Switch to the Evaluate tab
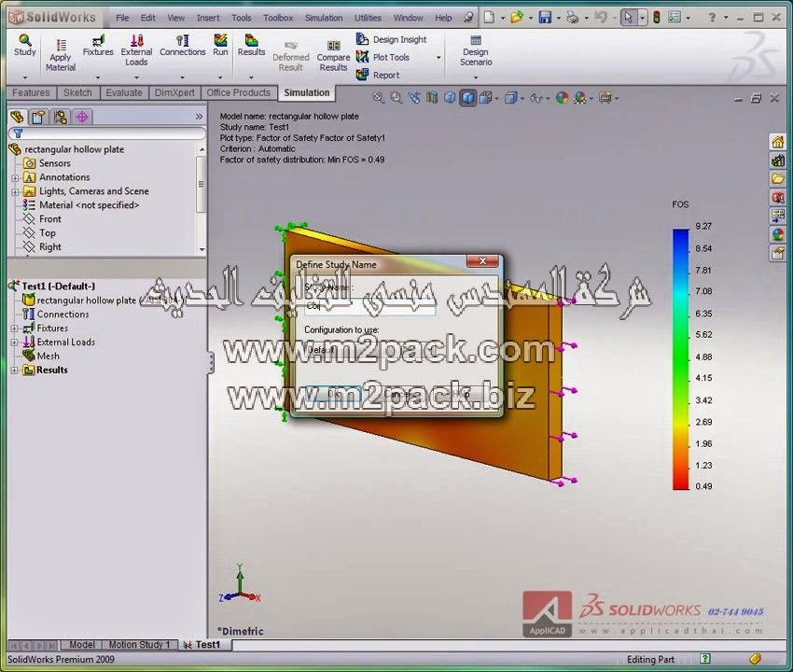Viewport: 793px width, 672px height. [124, 92]
